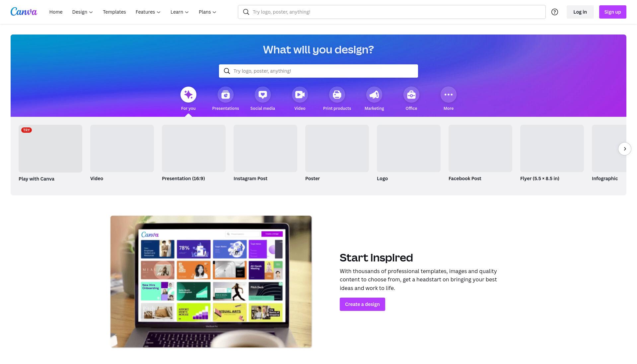Open the Poster thumbnail
Image resolution: width=637 pixels, height=364 pixels.
click(x=337, y=148)
